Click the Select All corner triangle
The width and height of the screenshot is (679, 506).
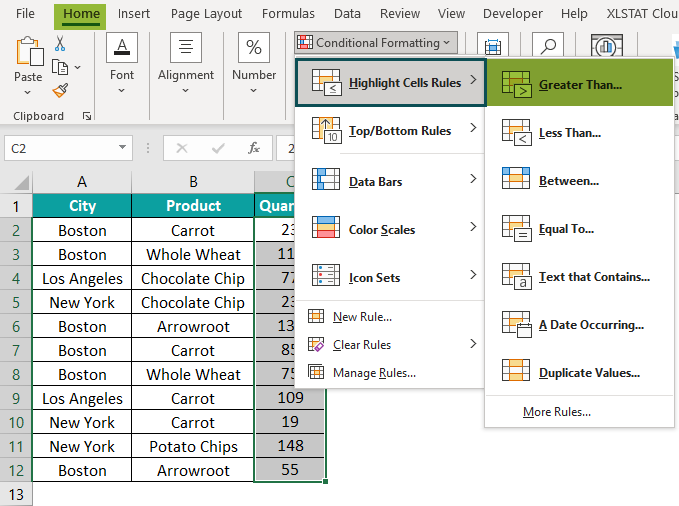[x=21, y=182]
